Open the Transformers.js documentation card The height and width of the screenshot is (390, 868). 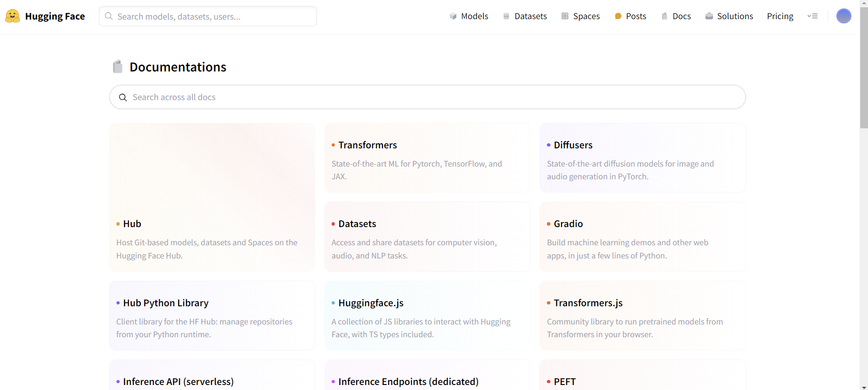(642, 315)
